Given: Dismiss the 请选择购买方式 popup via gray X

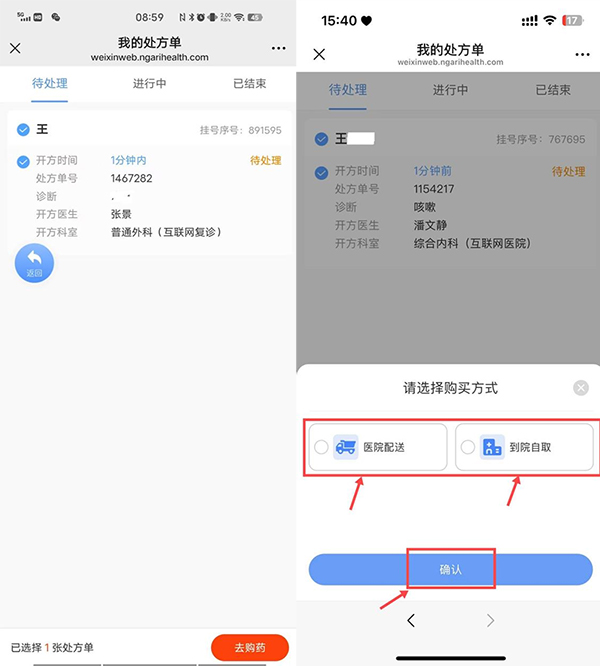Looking at the screenshot, I should pyautogui.click(x=580, y=387).
